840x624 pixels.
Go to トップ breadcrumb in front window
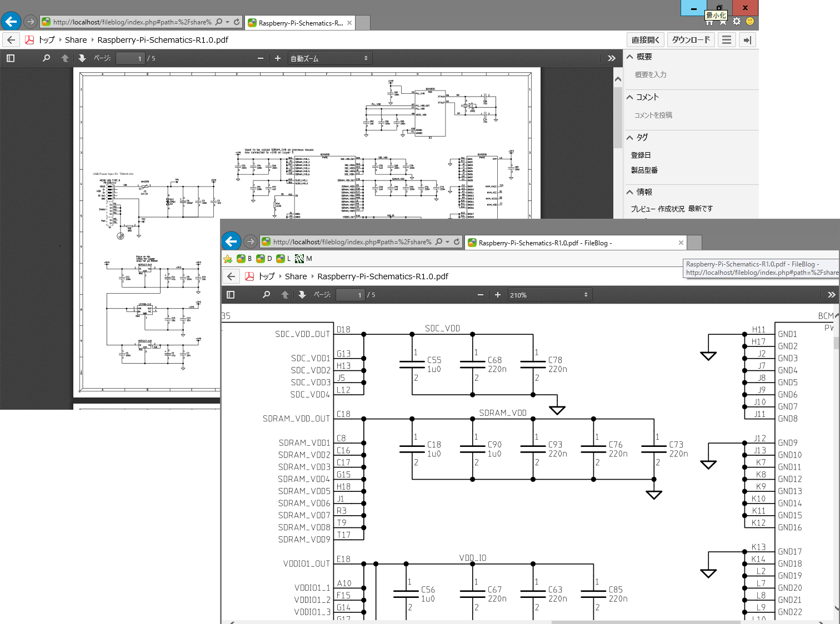coord(267,276)
